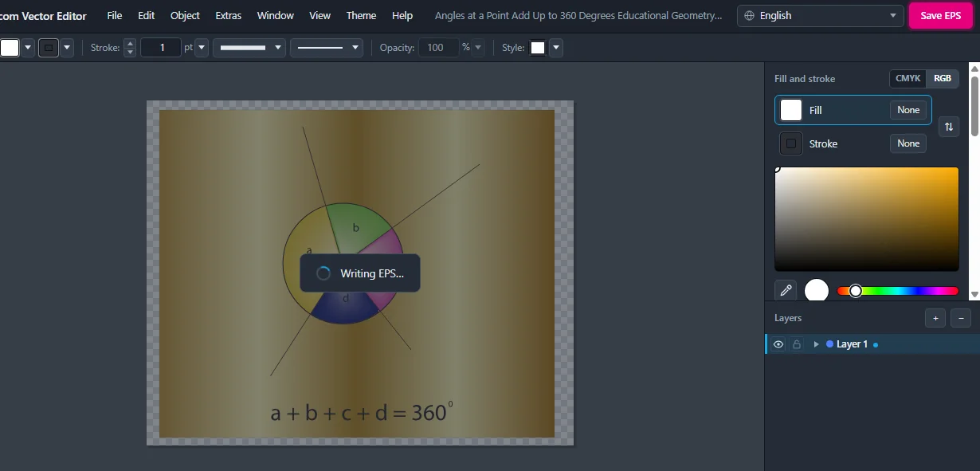
Task: Click the document title text
Action: click(x=578, y=16)
